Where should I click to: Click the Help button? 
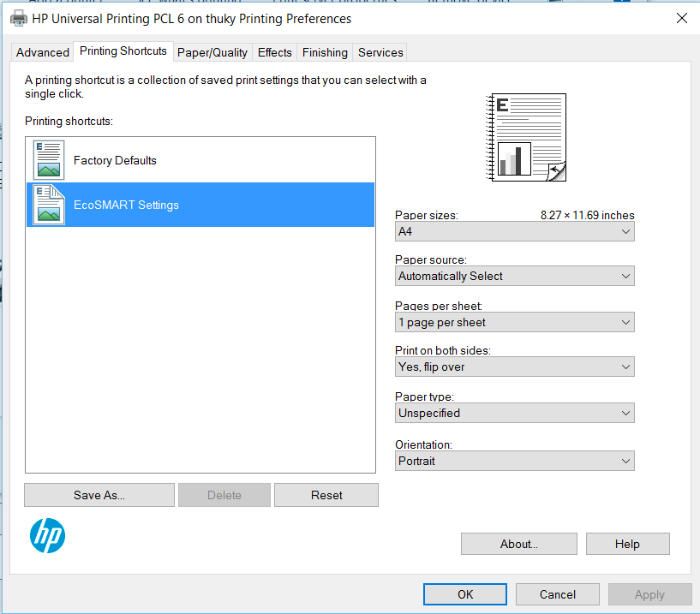click(x=627, y=544)
